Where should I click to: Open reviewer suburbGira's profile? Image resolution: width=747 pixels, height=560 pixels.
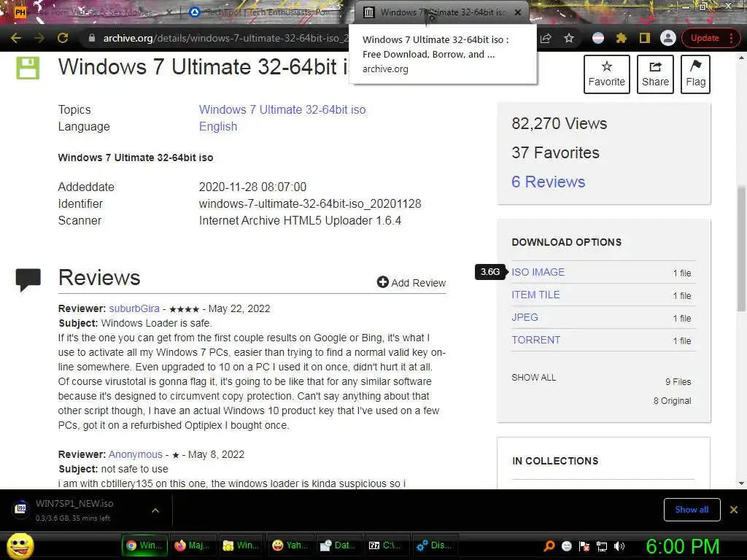[134, 308]
